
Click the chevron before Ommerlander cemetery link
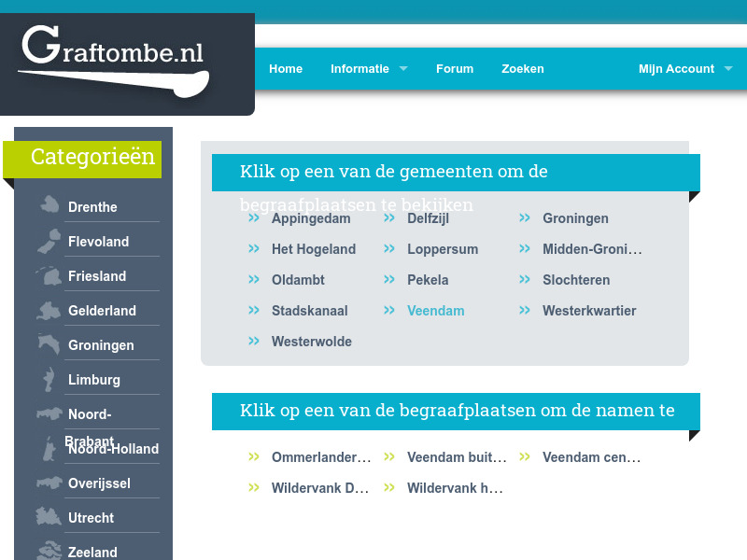(x=253, y=456)
